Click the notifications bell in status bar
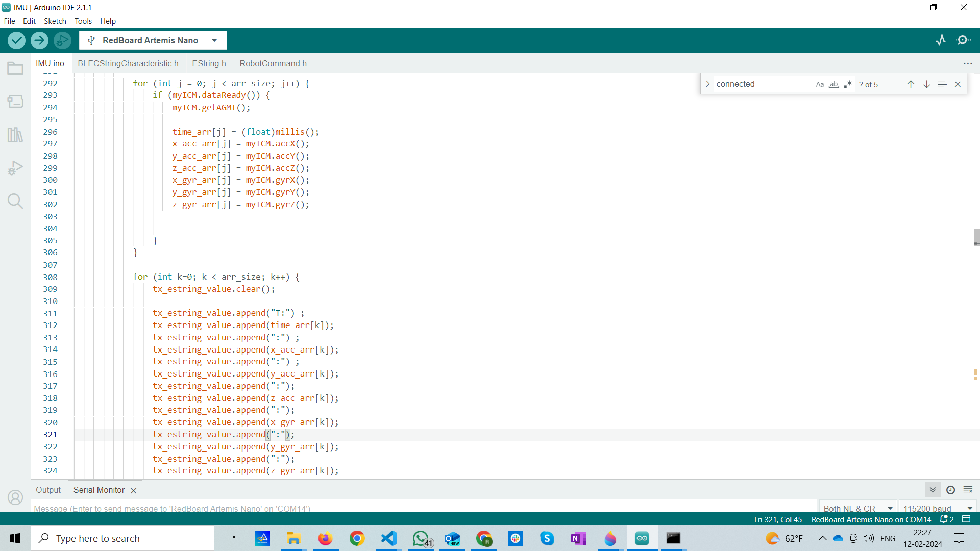 (x=947, y=519)
